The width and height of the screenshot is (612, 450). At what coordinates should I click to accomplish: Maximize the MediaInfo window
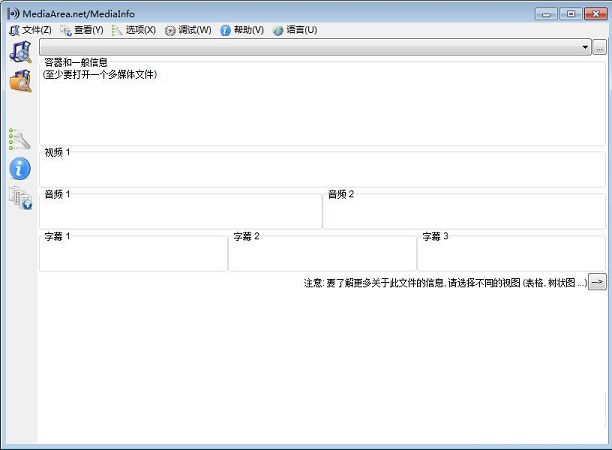tap(571, 14)
